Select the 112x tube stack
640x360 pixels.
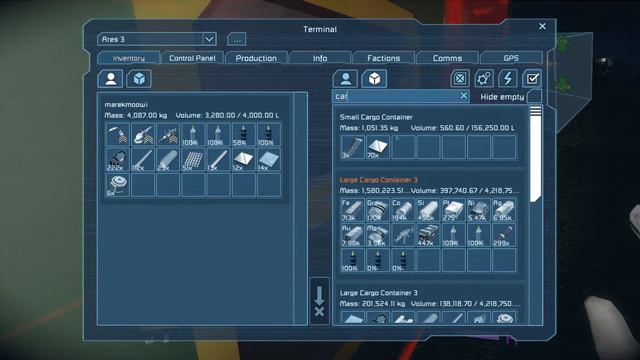pos(143,160)
